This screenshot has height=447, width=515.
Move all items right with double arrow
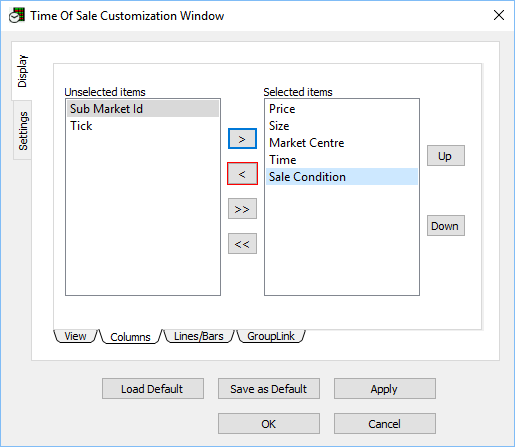click(242, 209)
